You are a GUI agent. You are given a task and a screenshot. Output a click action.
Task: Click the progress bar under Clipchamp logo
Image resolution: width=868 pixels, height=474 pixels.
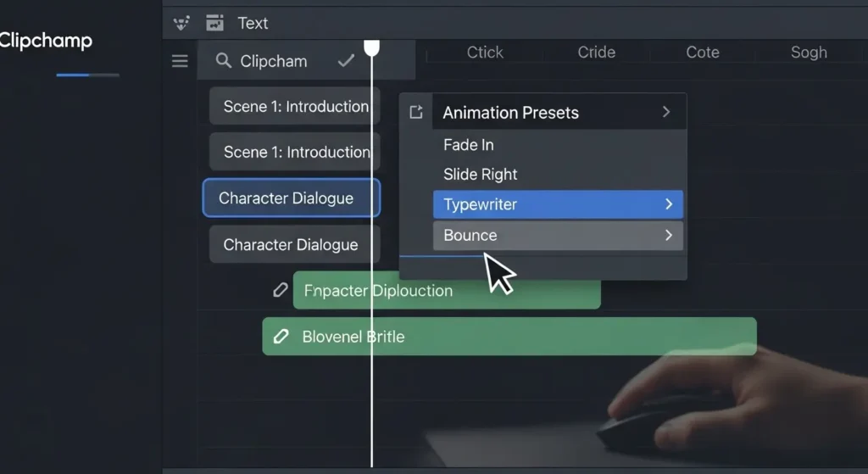point(88,75)
